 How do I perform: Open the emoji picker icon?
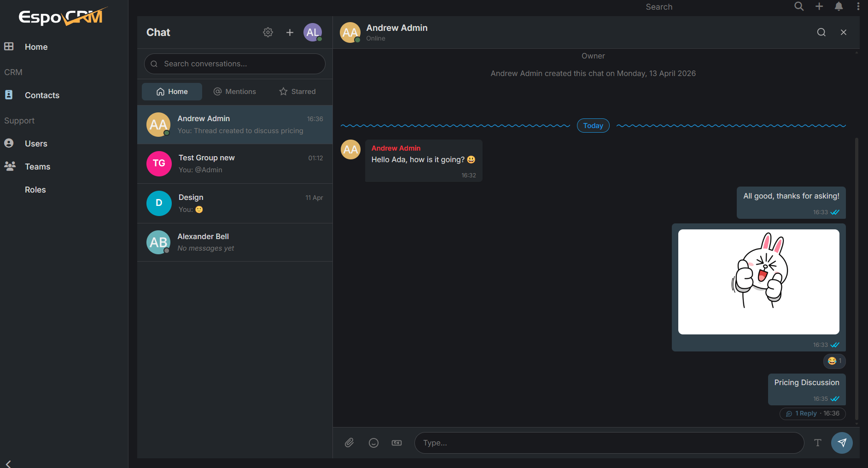pos(373,443)
